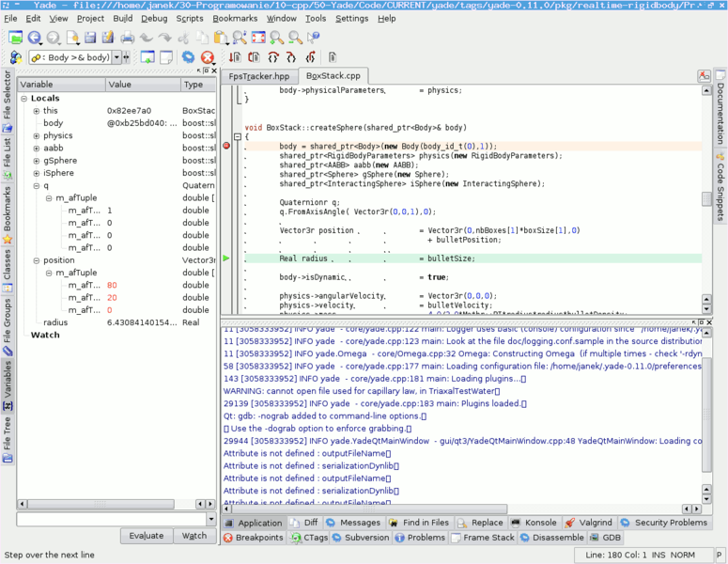This screenshot has height=564, width=728.
Task: Open the function navigator combo box dropdown
Action: point(117,58)
